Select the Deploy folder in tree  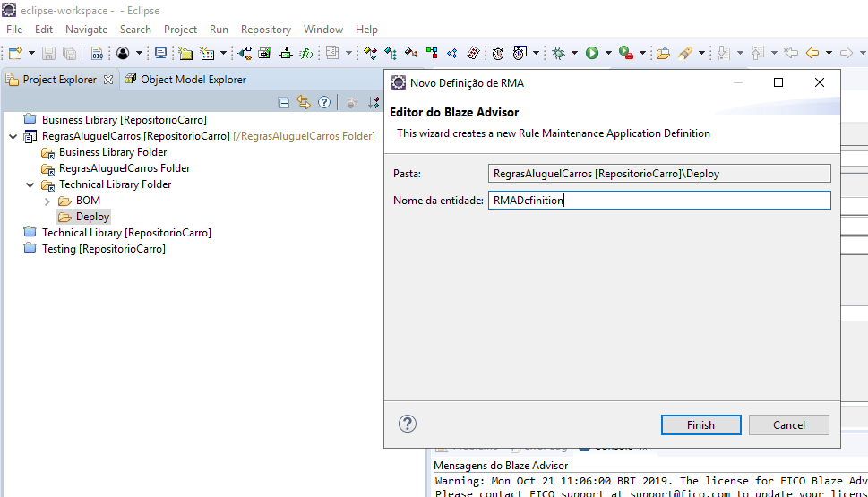tap(84, 217)
